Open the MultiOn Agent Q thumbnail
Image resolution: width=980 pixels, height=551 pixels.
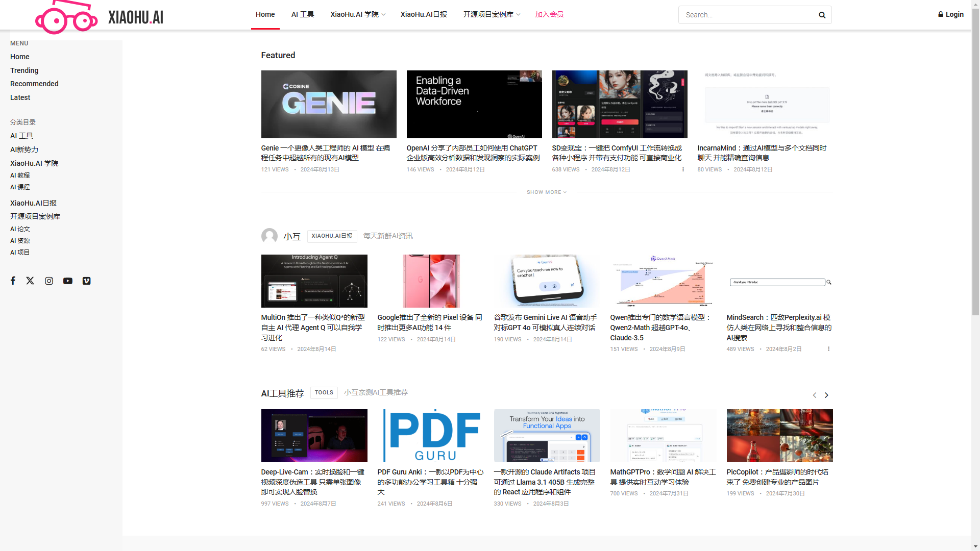click(314, 281)
